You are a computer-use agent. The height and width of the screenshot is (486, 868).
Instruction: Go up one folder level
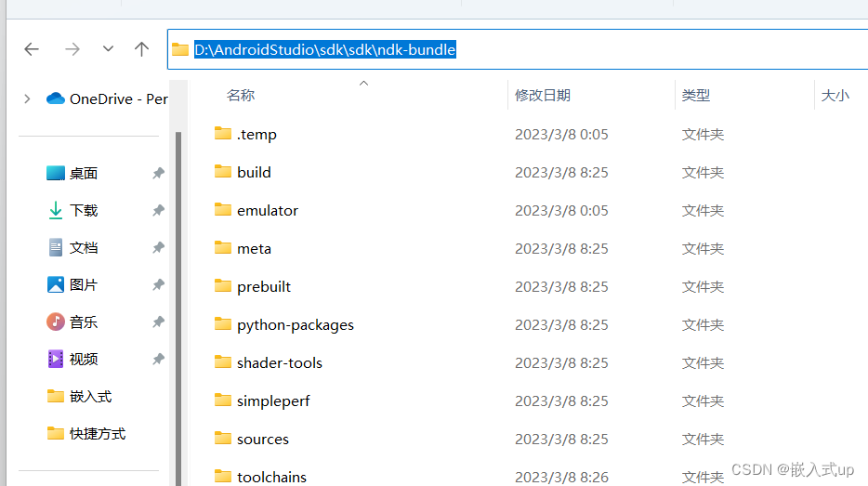(x=141, y=49)
